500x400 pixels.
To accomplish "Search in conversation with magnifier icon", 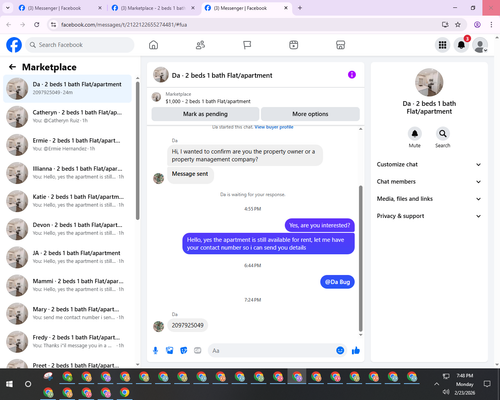I will [x=443, y=134].
